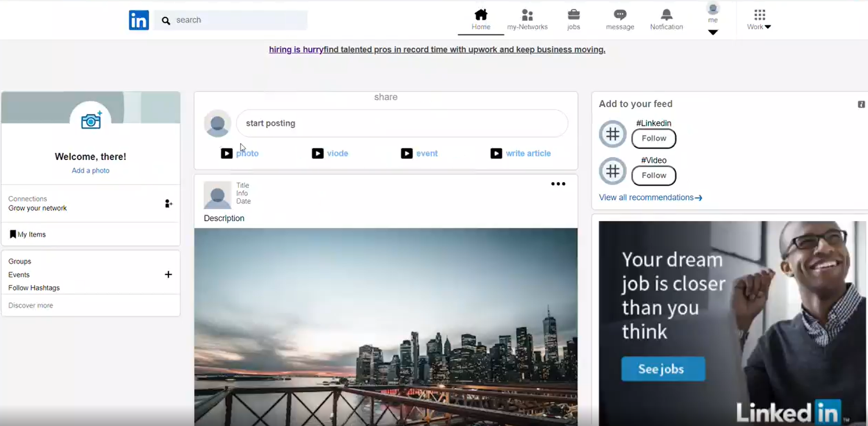Click the viode post icon

[317, 153]
